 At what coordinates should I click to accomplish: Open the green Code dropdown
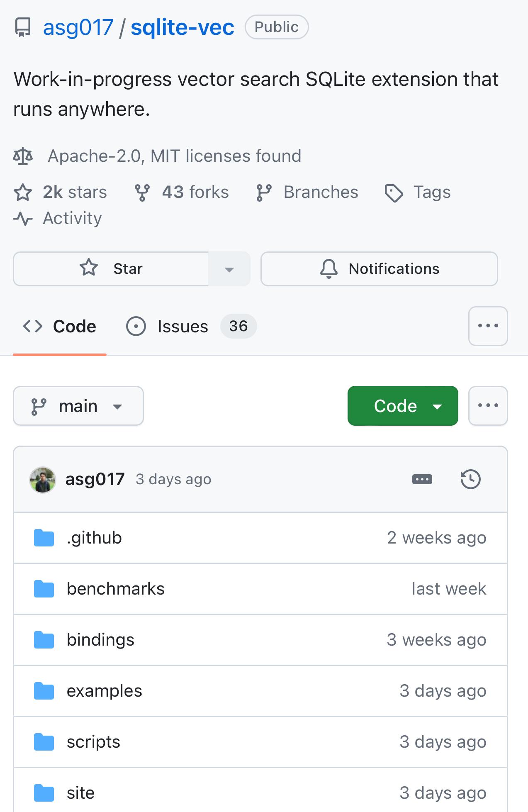(x=402, y=406)
